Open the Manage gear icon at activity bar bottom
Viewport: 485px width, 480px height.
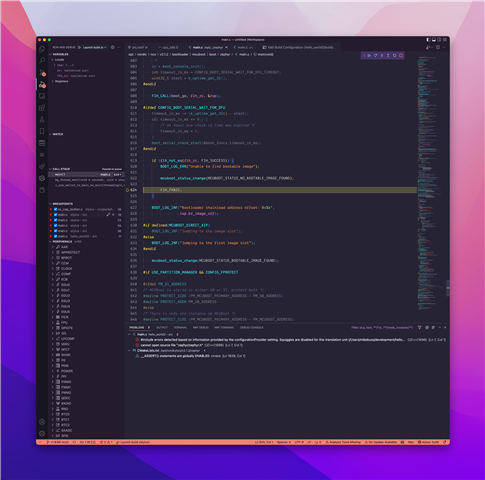42,433
